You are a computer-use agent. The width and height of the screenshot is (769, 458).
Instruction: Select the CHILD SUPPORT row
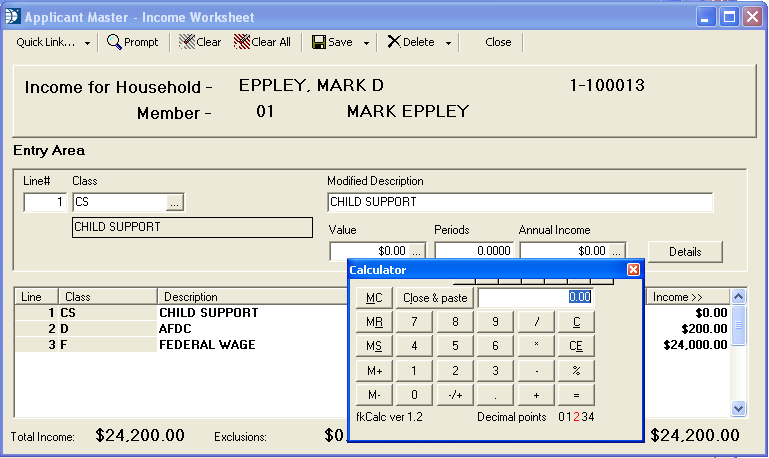click(200, 313)
